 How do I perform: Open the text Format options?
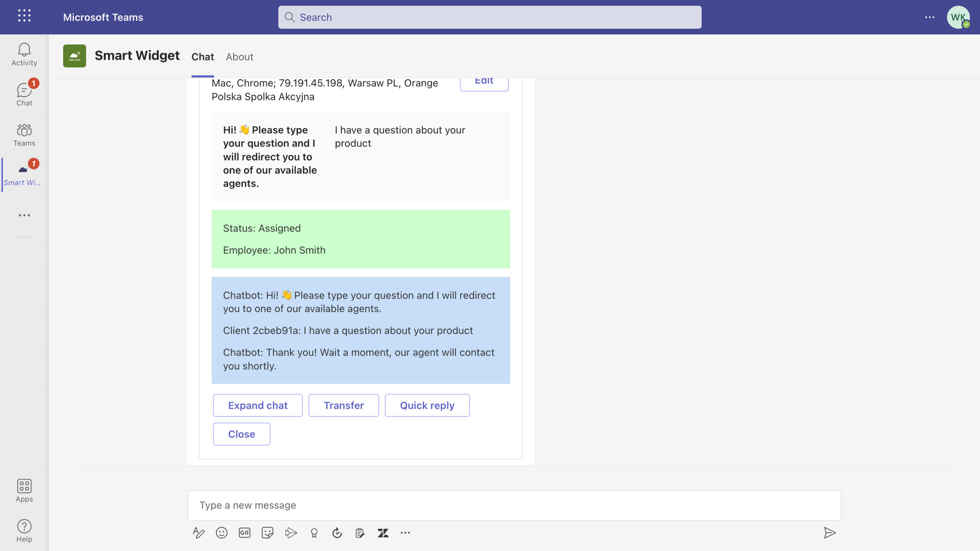pos(198,533)
